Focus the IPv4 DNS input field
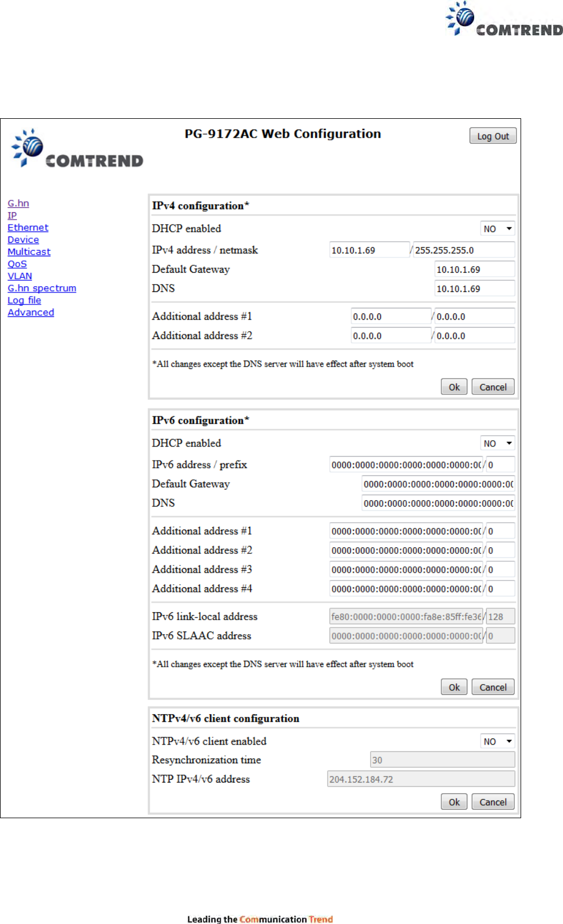This screenshot has height=924, width=563. click(475, 289)
